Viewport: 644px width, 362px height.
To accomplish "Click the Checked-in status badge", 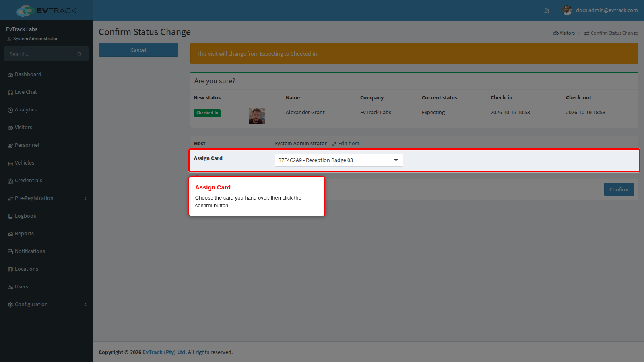I will tap(207, 113).
